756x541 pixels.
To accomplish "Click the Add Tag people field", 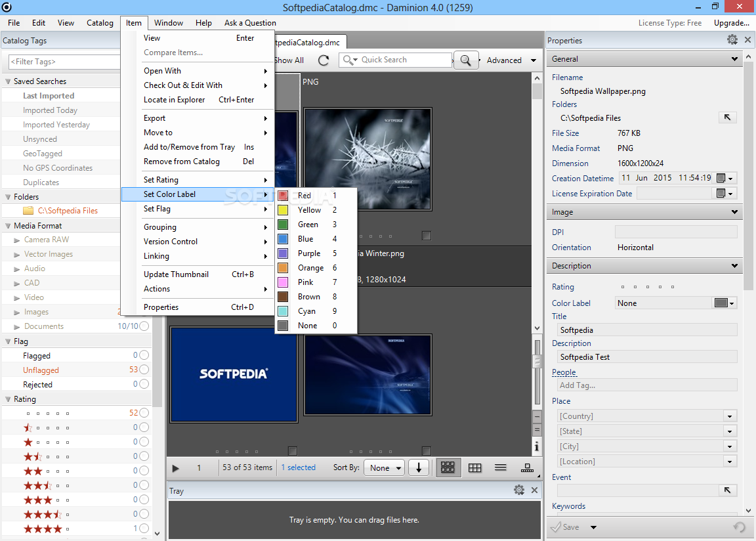I will tap(647, 385).
